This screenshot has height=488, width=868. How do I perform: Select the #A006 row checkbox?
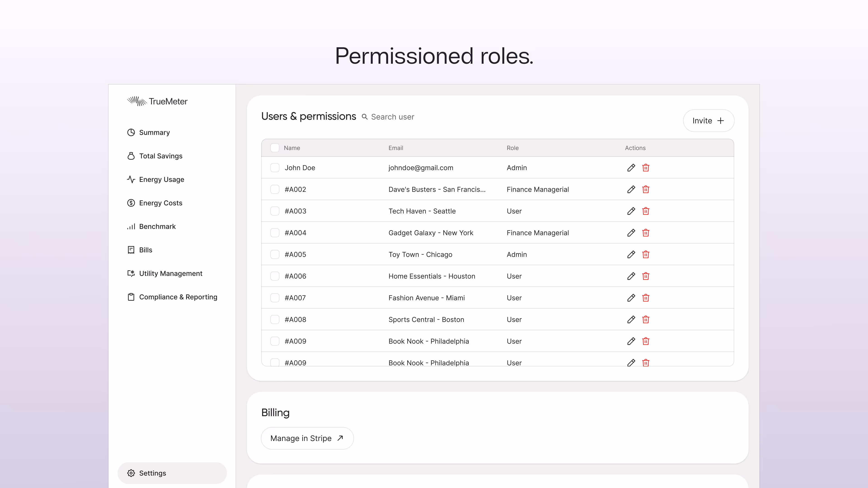point(275,276)
